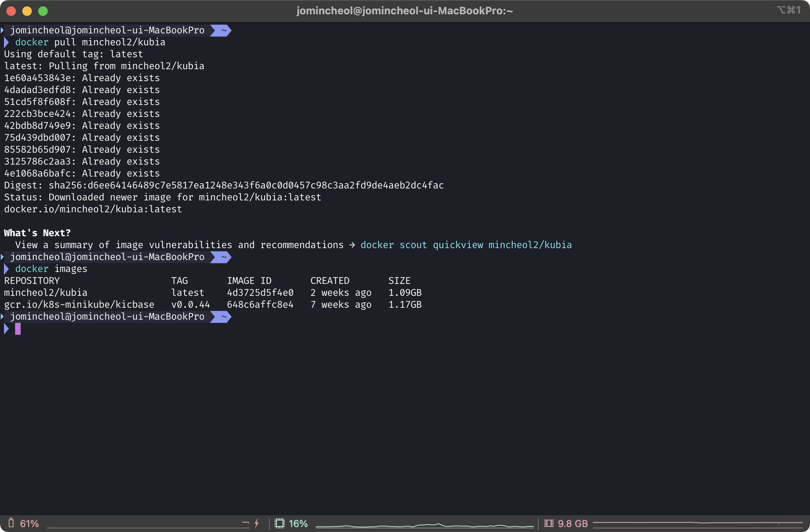The image size is (810, 532).
Task: Click the CPU chip icon
Action: coord(280,523)
